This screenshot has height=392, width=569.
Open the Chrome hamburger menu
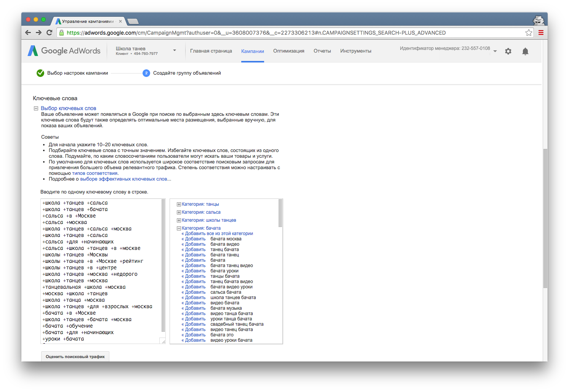coord(541,33)
